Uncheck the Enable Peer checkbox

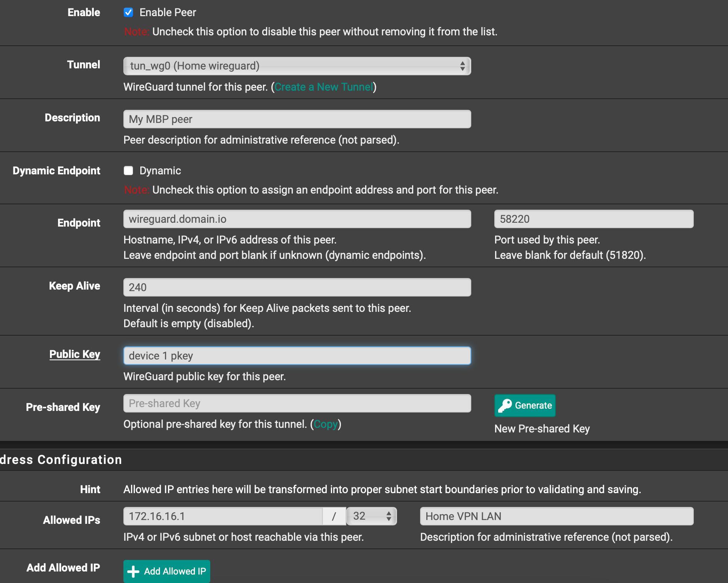coord(128,12)
